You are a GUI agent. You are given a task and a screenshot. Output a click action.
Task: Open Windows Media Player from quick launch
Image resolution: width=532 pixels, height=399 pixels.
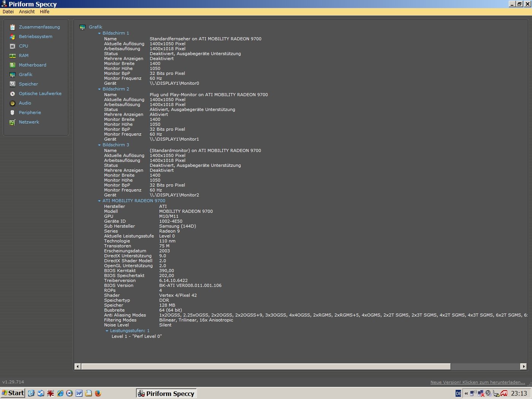[x=70, y=393]
